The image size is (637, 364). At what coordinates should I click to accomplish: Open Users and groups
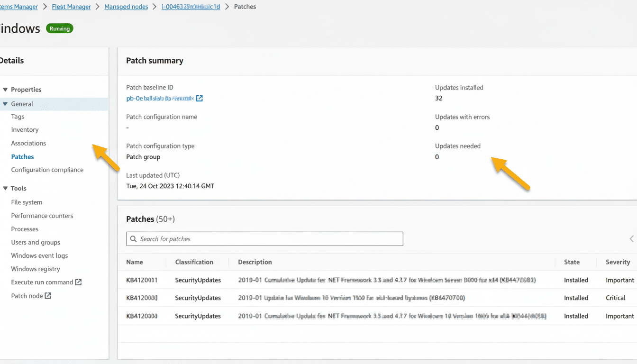tap(35, 242)
